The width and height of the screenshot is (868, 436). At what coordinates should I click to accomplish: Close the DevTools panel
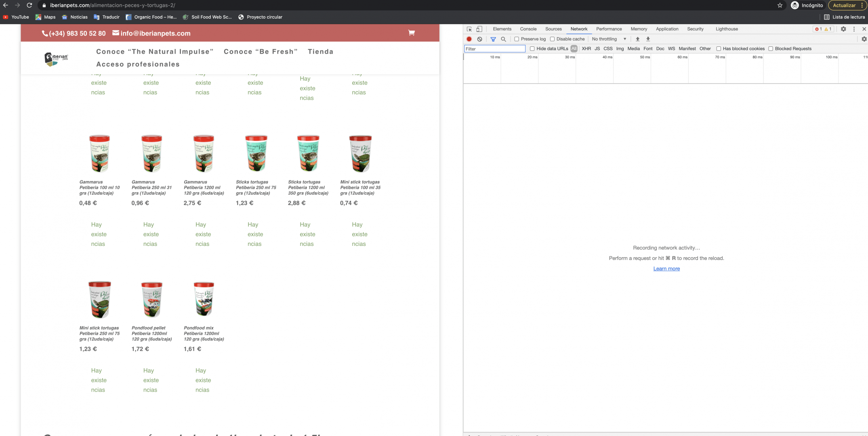[864, 29]
